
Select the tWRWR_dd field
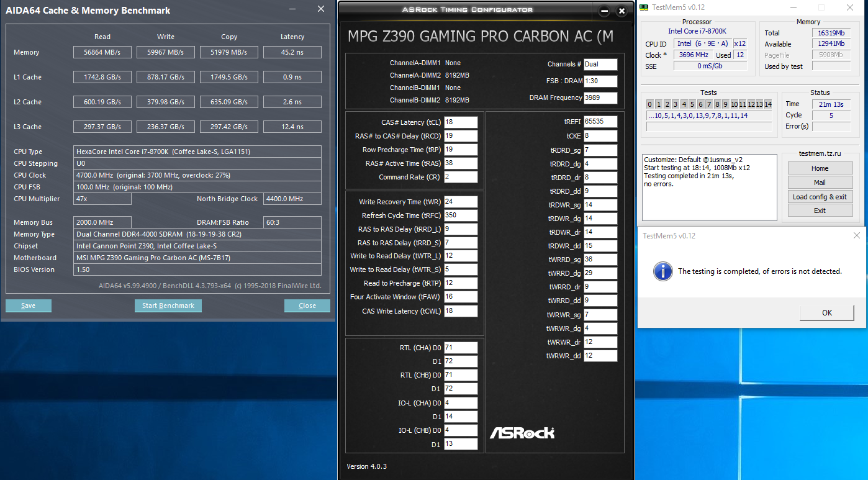point(600,356)
